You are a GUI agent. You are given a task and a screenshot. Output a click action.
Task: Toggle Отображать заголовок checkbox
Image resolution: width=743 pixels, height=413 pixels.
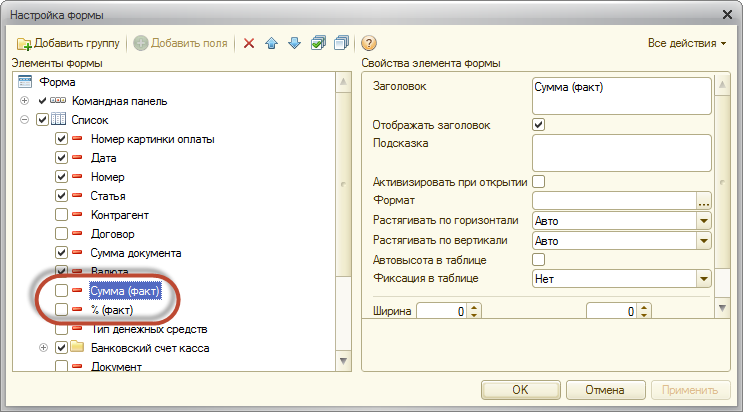538,125
